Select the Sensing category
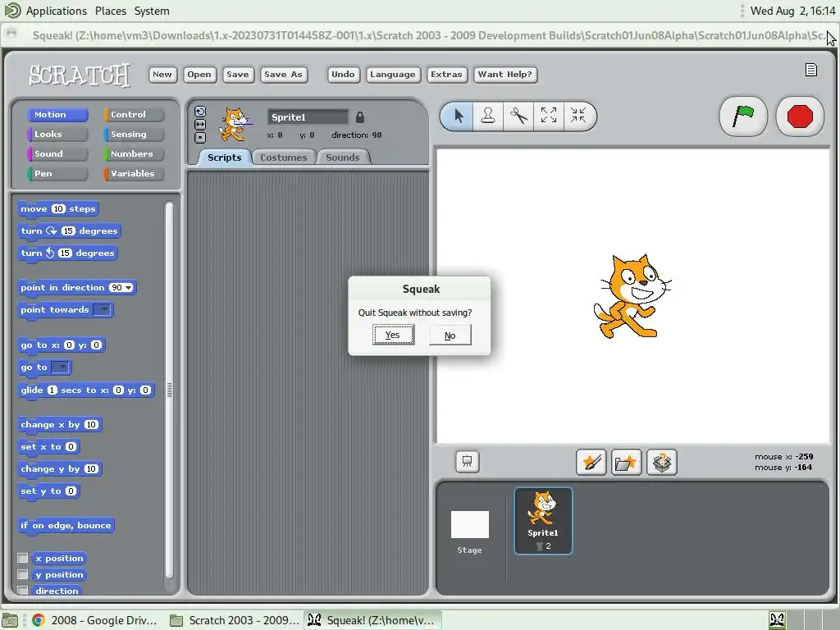The image size is (840, 630). pos(134,135)
